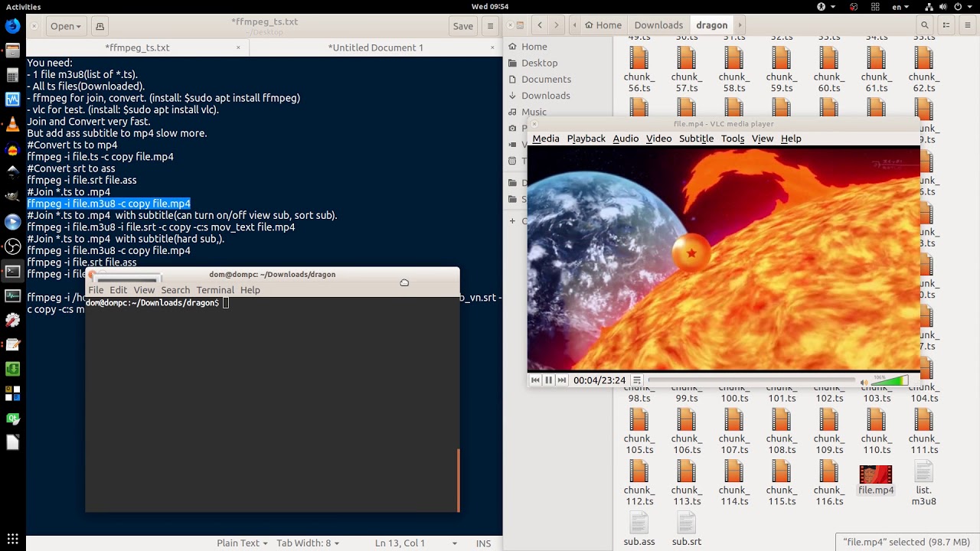Click the Activities button

24,7
